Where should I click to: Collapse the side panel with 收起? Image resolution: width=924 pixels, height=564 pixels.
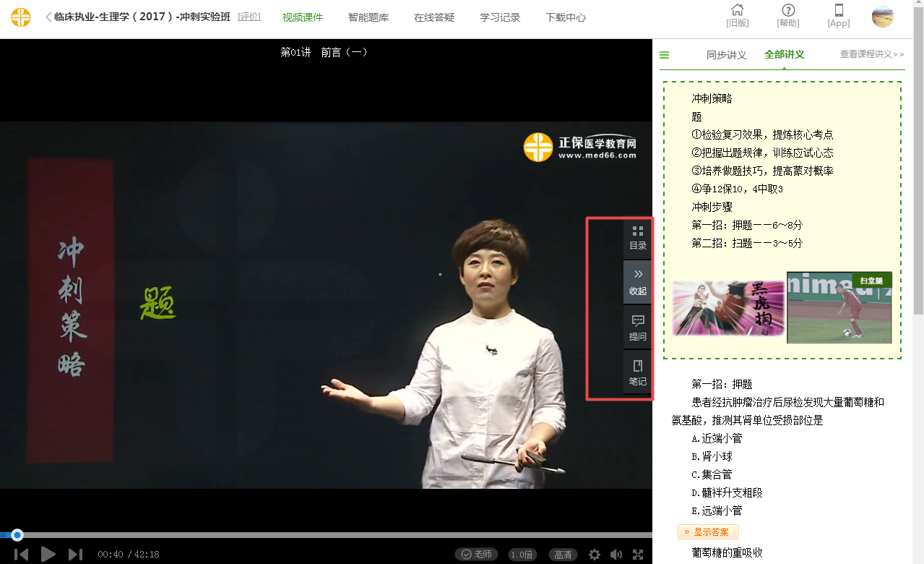pos(637,282)
